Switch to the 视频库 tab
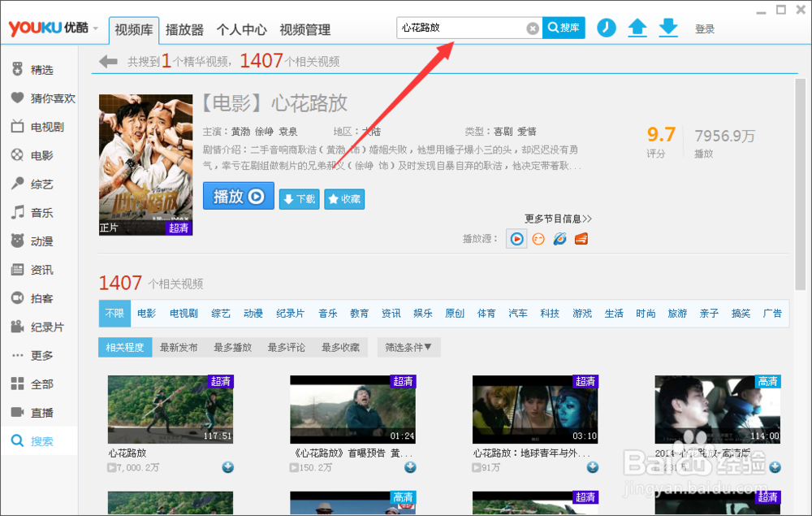 click(134, 29)
